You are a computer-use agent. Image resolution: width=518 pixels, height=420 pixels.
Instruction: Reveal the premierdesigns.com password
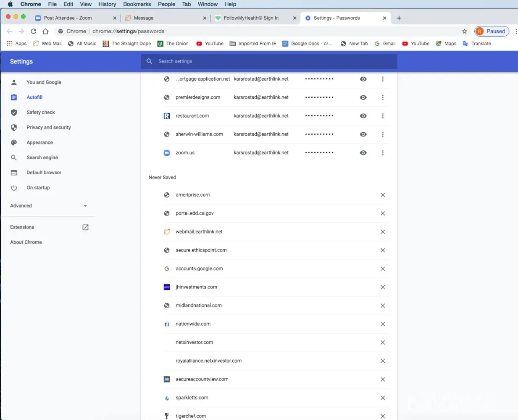(x=363, y=97)
